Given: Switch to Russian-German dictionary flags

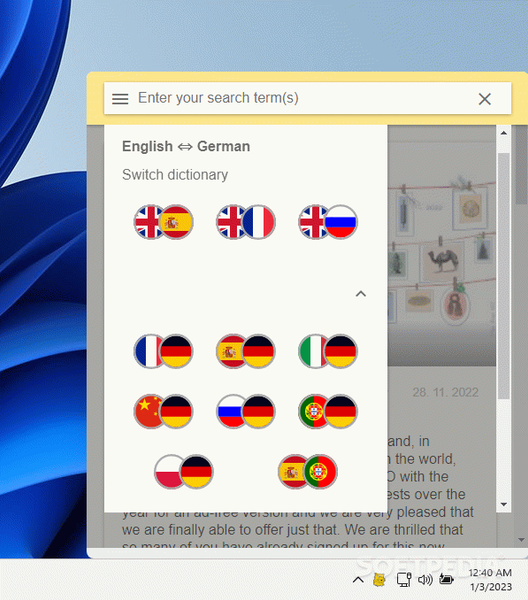Looking at the screenshot, I should (246, 411).
